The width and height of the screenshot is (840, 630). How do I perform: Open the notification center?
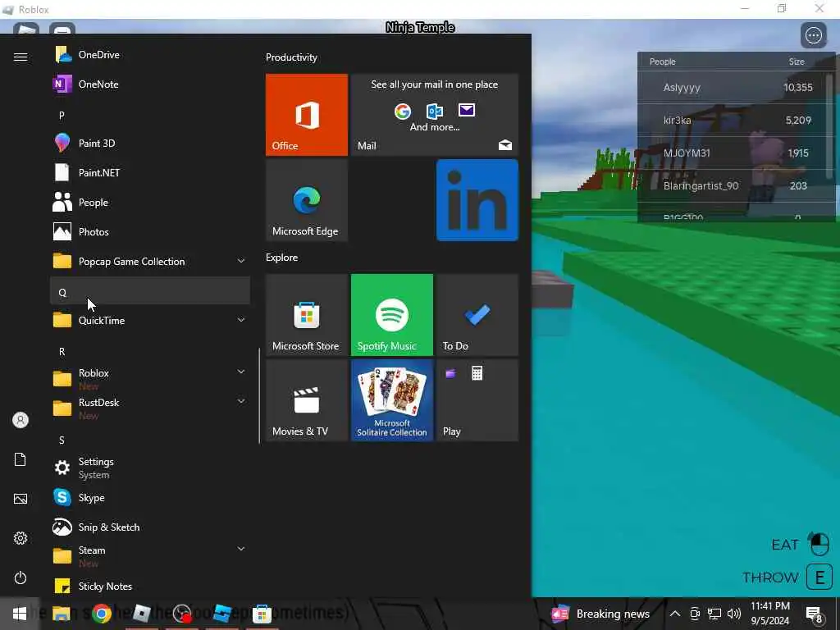click(814, 614)
